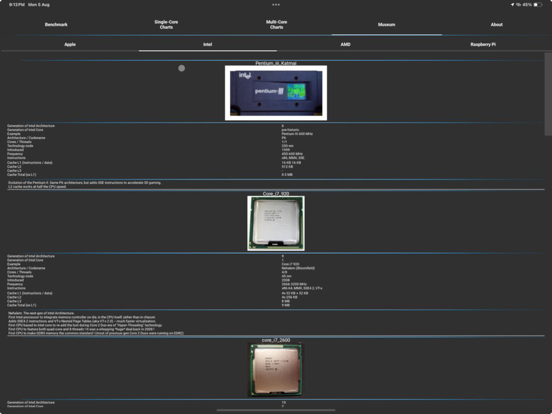Screen dimensions: 552x414
Task: Tap the core_i7_2600 heading
Action: [x=276, y=340]
